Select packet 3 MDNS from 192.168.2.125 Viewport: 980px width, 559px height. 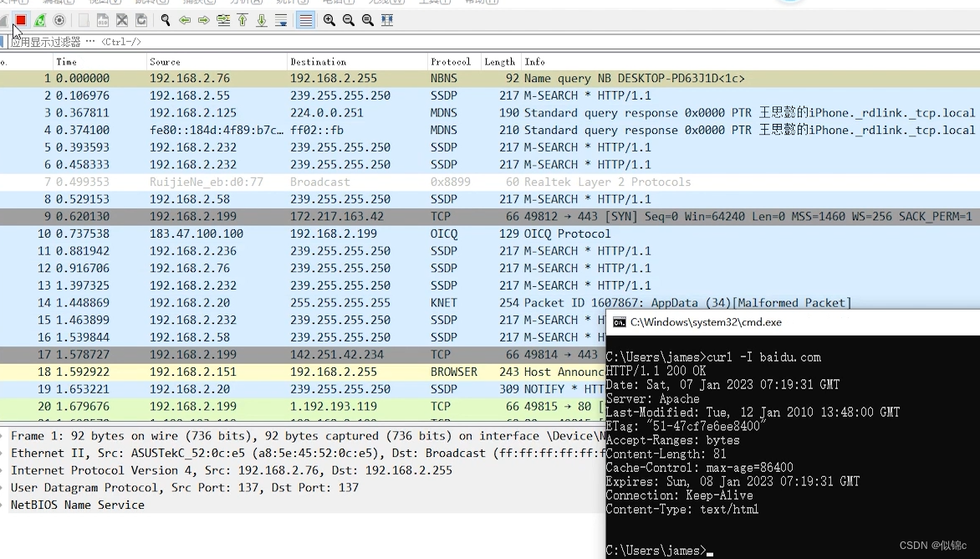(490, 113)
